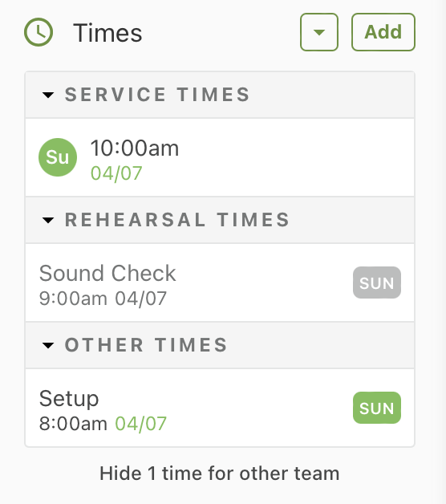The height and width of the screenshot is (504, 446).
Task: Open the Sound Check rehearsal time
Action: click(220, 282)
